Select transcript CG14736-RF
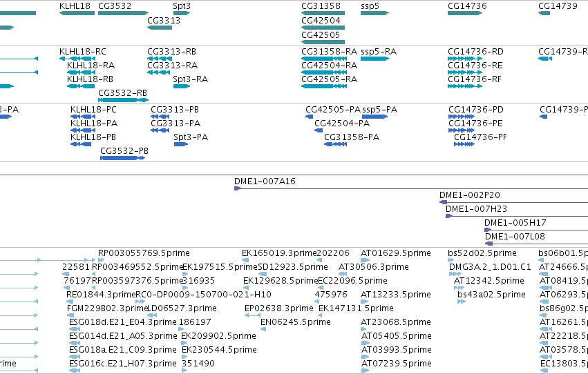Image resolution: width=588 pixels, height=374 pixels. pyautogui.click(x=465, y=86)
